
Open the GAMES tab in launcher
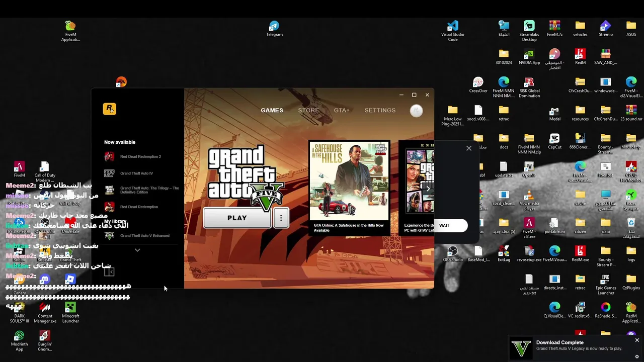[272, 110]
